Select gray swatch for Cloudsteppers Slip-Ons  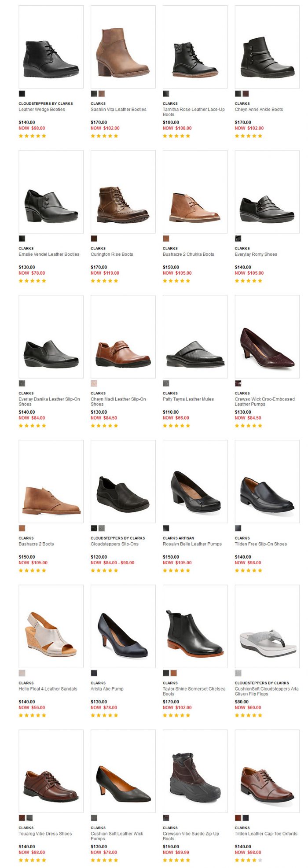(102, 528)
